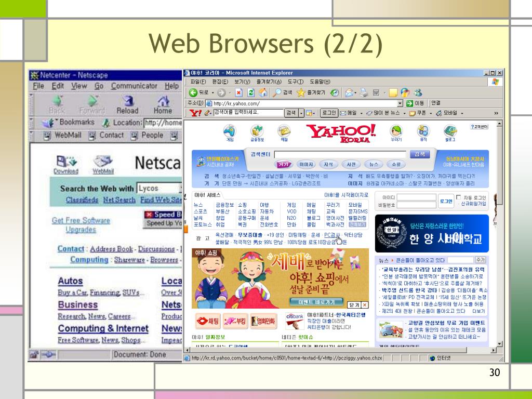Click the 닫기 close button on shopping banner

[358, 305]
